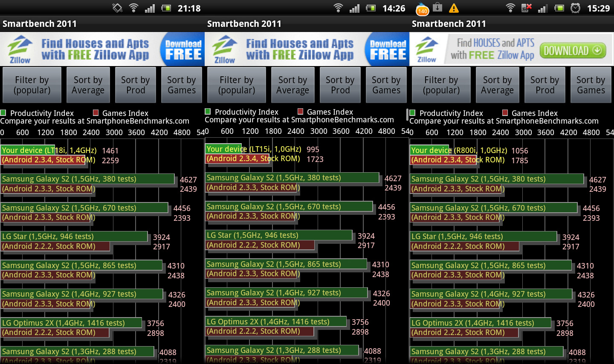Tap red Games Index swatch in the LT15i screen
614x364 pixels.
(301, 112)
